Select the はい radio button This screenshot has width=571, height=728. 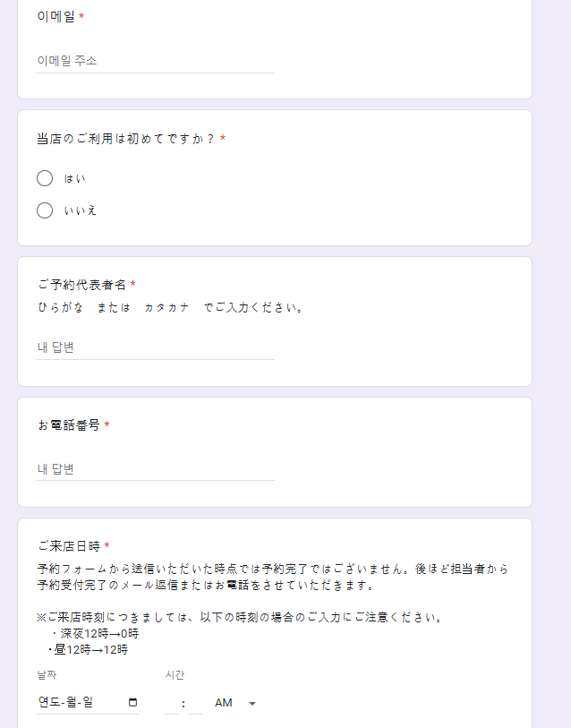click(x=45, y=178)
